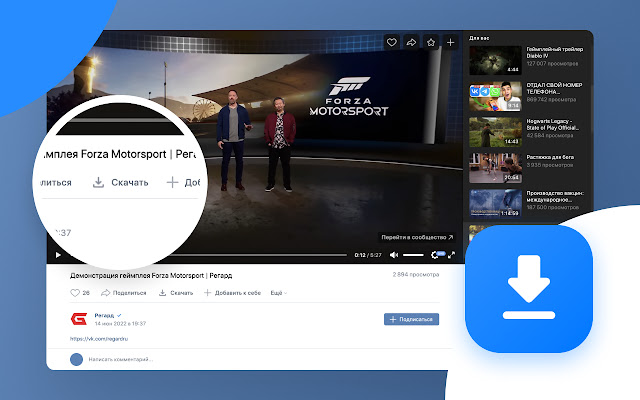This screenshot has width=640, height=400.
Task: Adjust the volume slider
Action: pos(413,255)
